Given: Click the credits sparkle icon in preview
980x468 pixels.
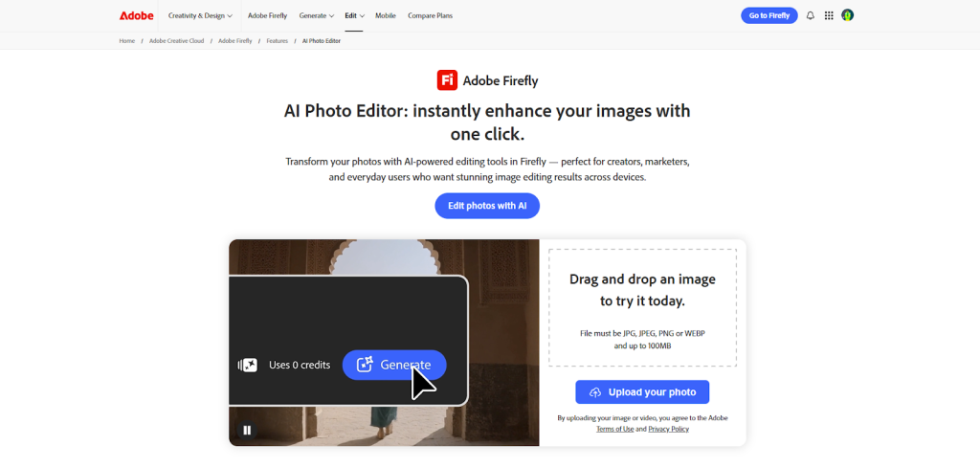Looking at the screenshot, I should point(248,365).
